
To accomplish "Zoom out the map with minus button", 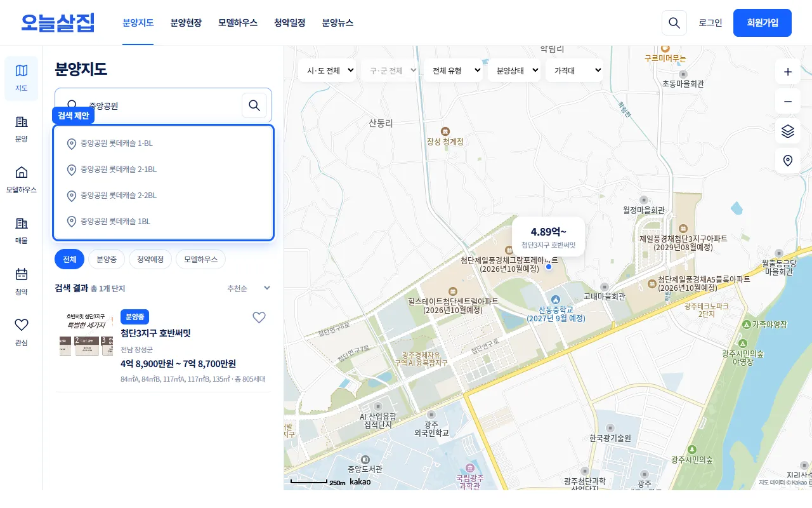I will pyautogui.click(x=788, y=102).
